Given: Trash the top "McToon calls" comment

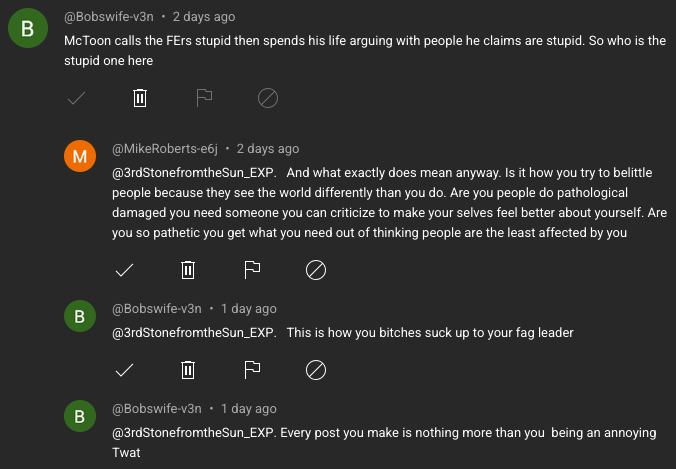Looking at the screenshot, I should tap(140, 98).
